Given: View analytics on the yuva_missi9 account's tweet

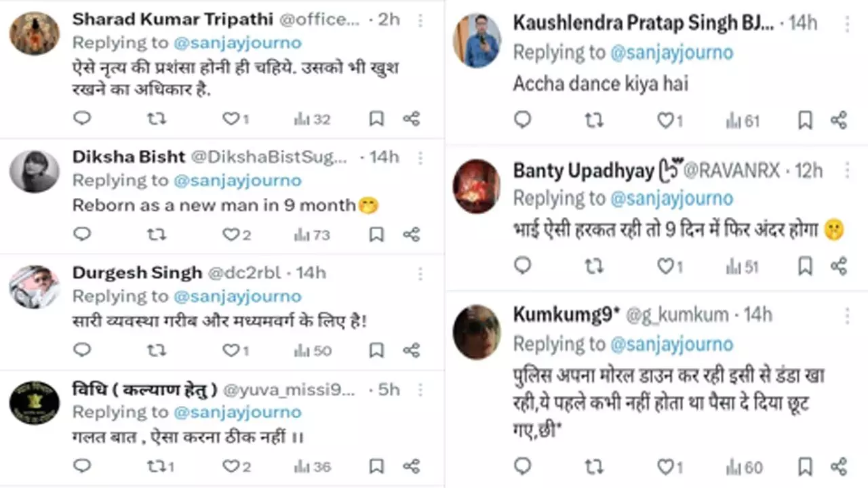Looking at the screenshot, I should tap(313, 466).
